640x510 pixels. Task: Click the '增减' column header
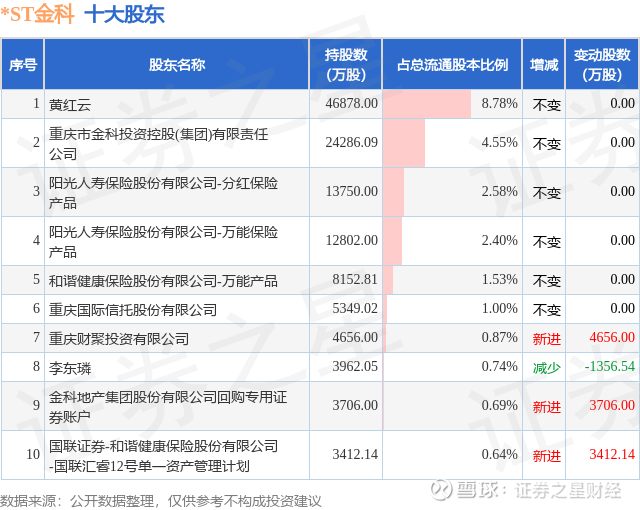pyautogui.click(x=544, y=64)
